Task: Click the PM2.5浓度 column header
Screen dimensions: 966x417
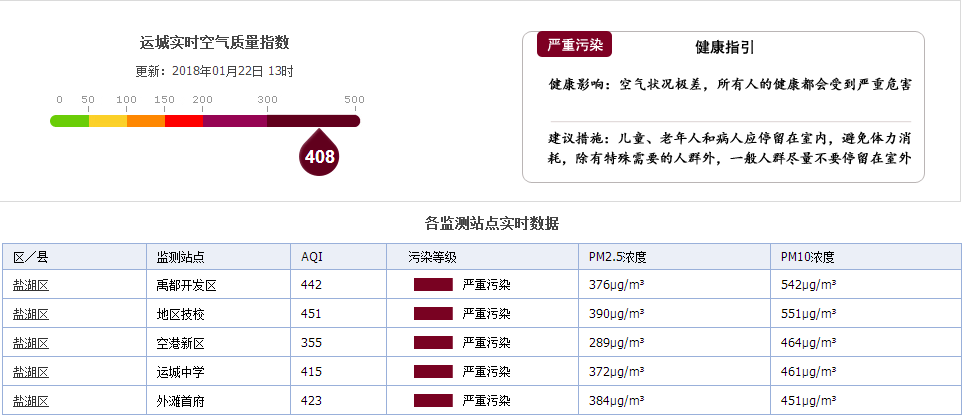Action: (x=675, y=257)
